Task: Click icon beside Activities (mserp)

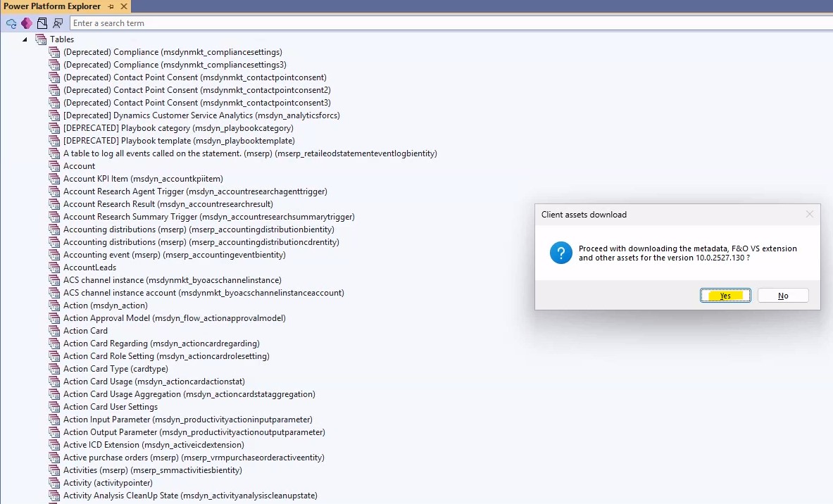Action: click(x=54, y=470)
